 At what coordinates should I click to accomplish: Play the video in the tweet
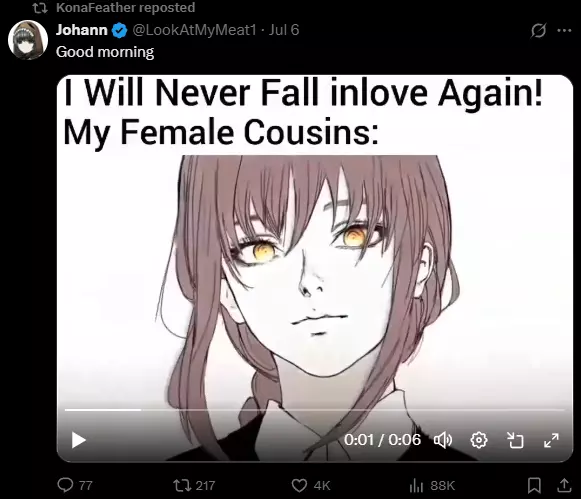coord(79,440)
